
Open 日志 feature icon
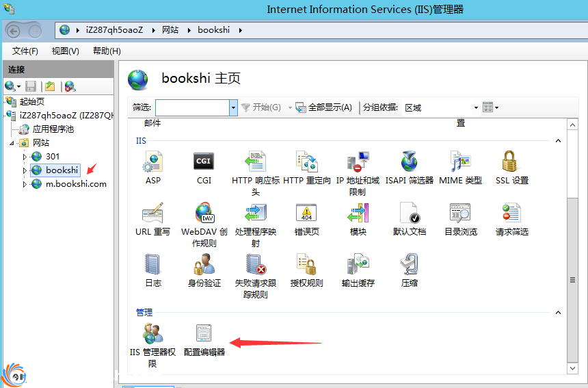tap(152, 263)
